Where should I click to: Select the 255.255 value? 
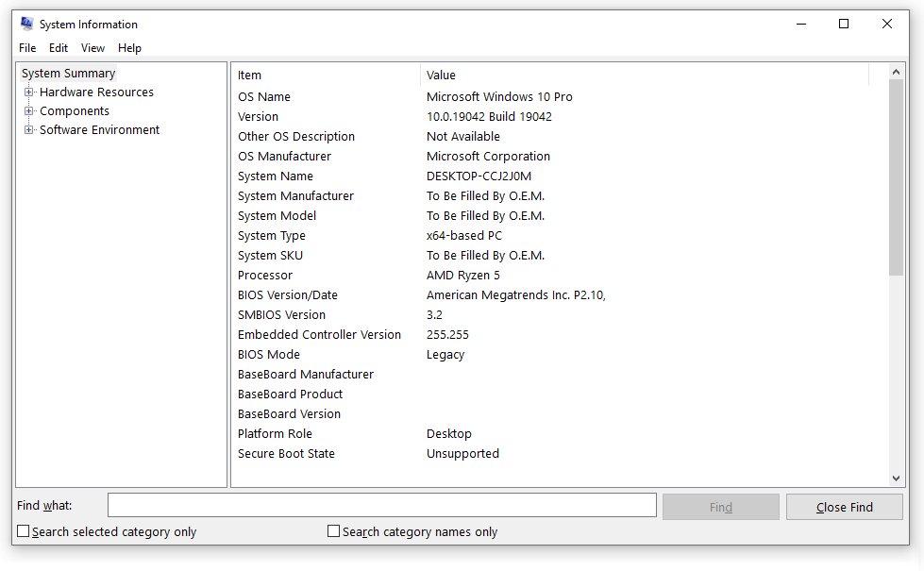tap(448, 335)
